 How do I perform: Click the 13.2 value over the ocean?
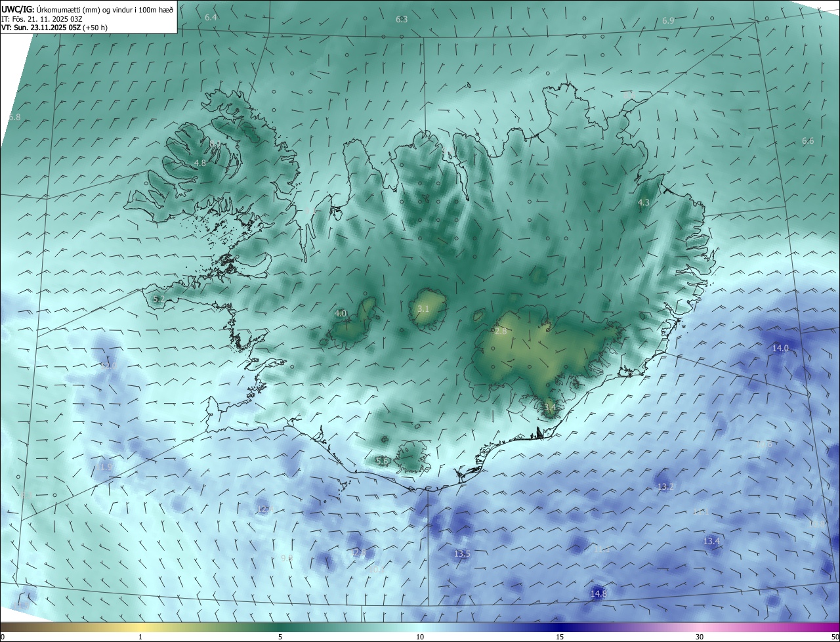click(x=665, y=486)
